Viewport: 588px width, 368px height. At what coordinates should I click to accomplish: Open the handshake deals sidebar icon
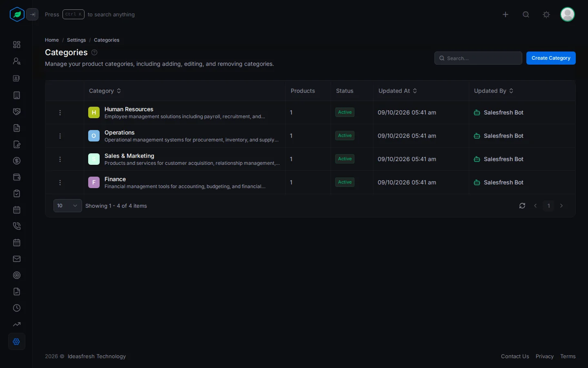tap(17, 112)
